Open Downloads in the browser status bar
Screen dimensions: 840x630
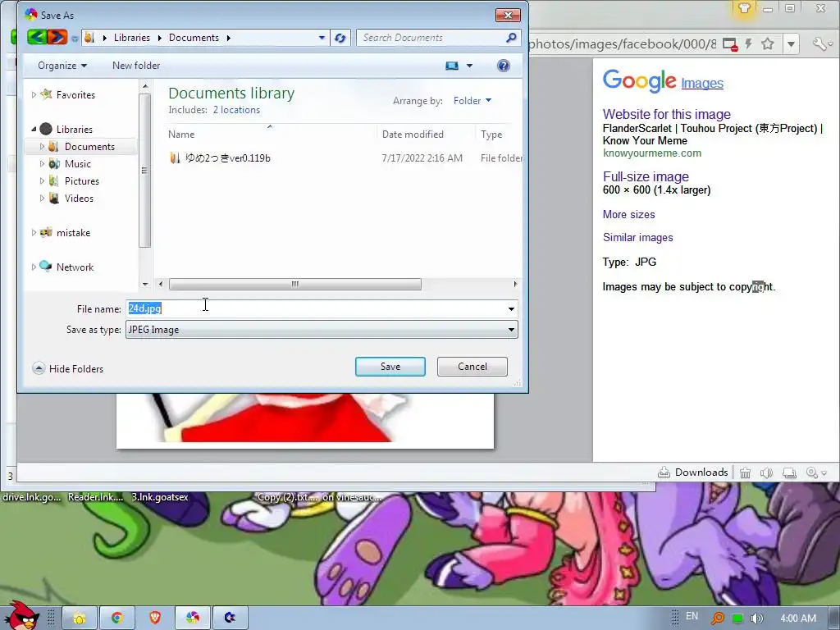point(693,472)
